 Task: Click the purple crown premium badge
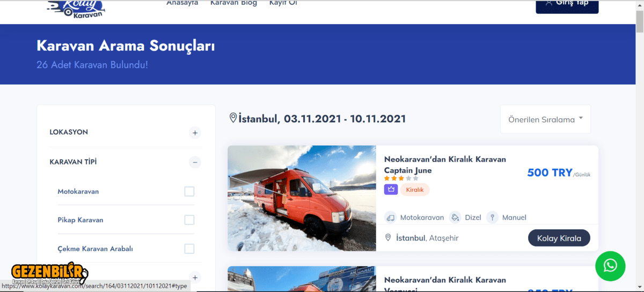click(391, 189)
